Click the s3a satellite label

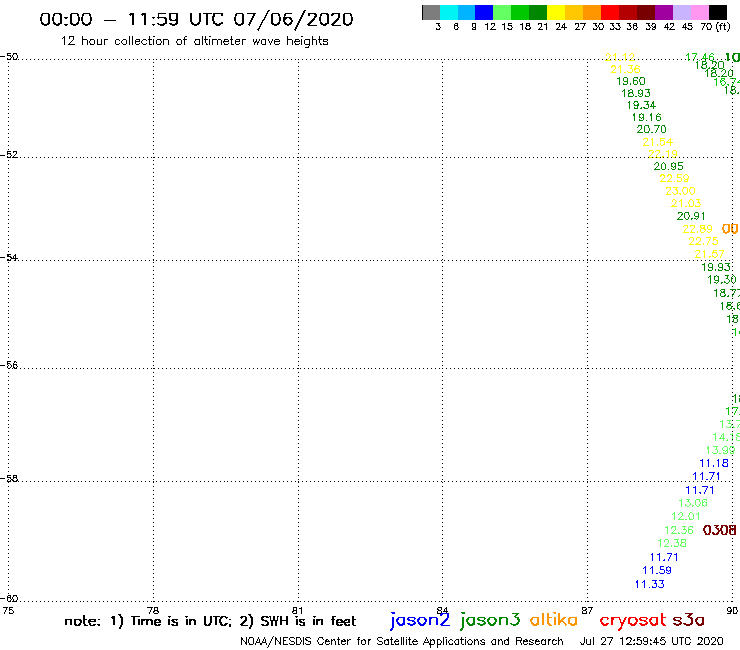(688, 620)
